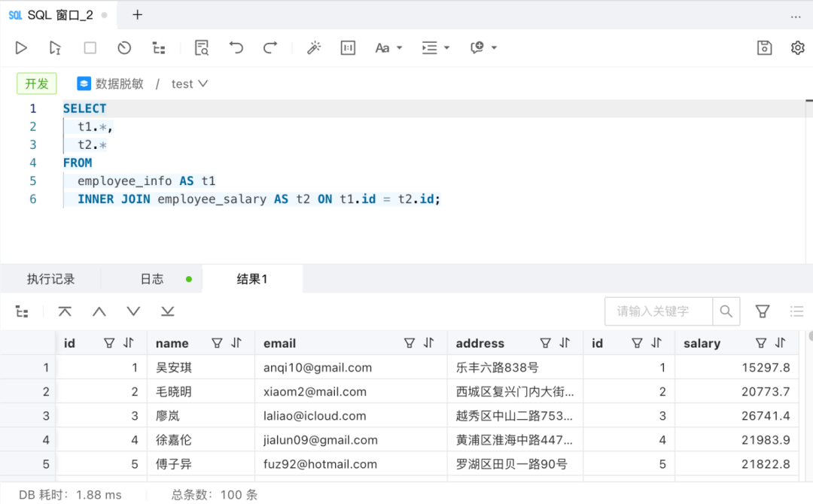Screen dimensions: 813x504
Task: Go to the previous result row
Action: (x=99, y=312)
